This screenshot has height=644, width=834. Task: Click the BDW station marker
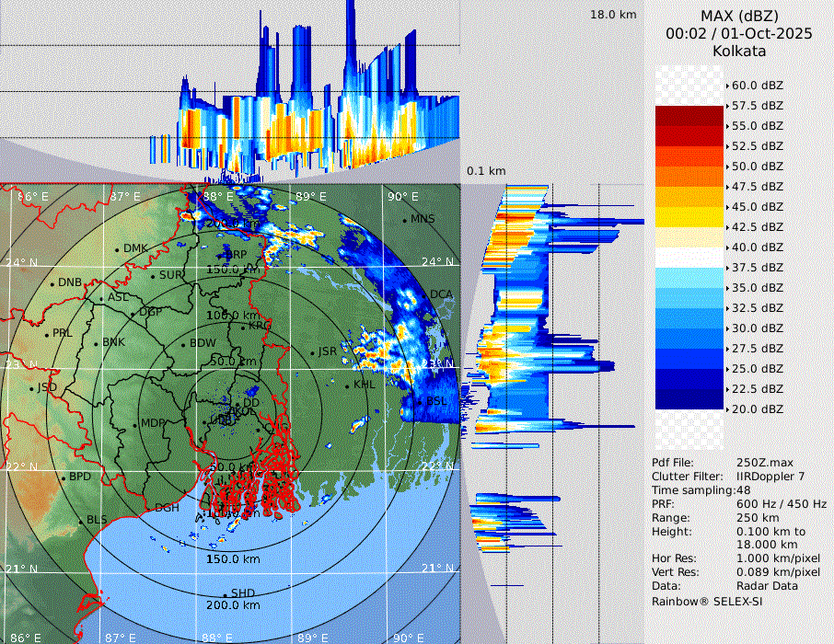tap(183, 344)
